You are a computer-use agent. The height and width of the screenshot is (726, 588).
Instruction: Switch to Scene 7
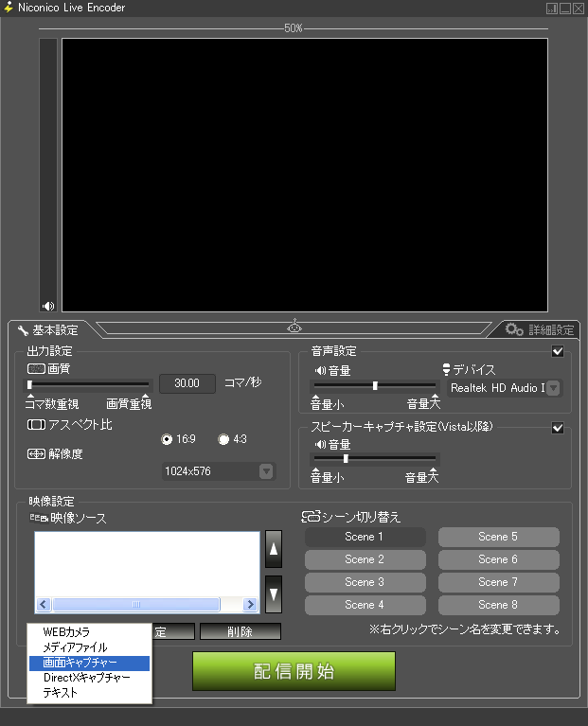pyautogui.click(x=499, y=582)
